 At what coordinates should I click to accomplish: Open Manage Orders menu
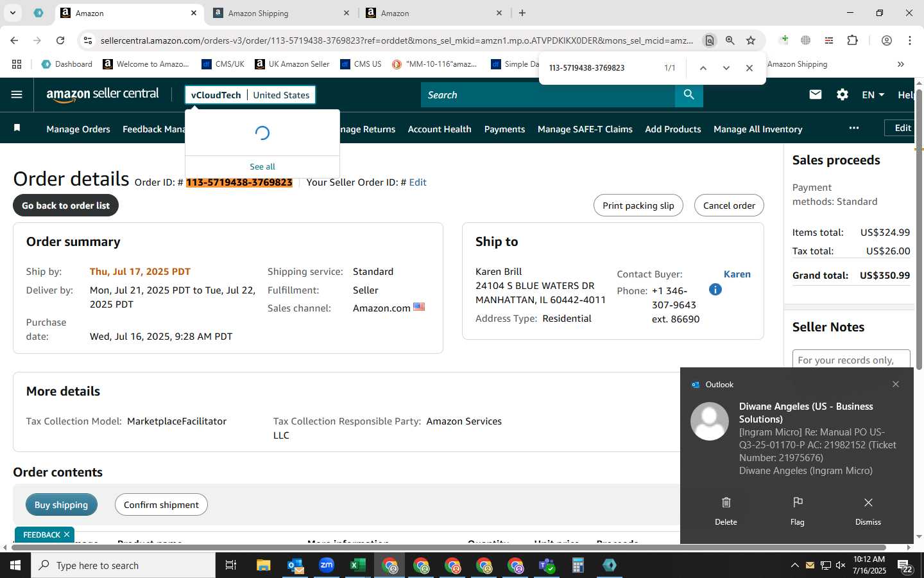(78, 129)
